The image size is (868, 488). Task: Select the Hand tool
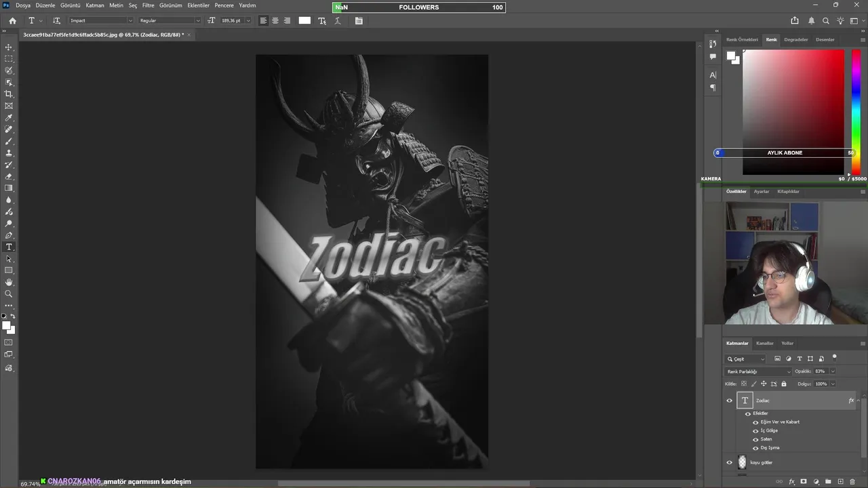coord(9,282)
